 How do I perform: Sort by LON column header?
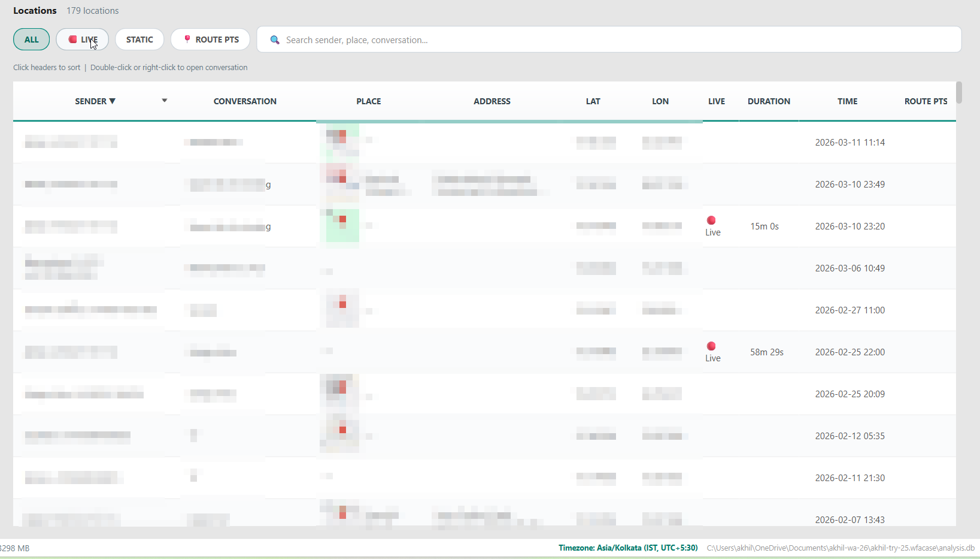(660, 101)
